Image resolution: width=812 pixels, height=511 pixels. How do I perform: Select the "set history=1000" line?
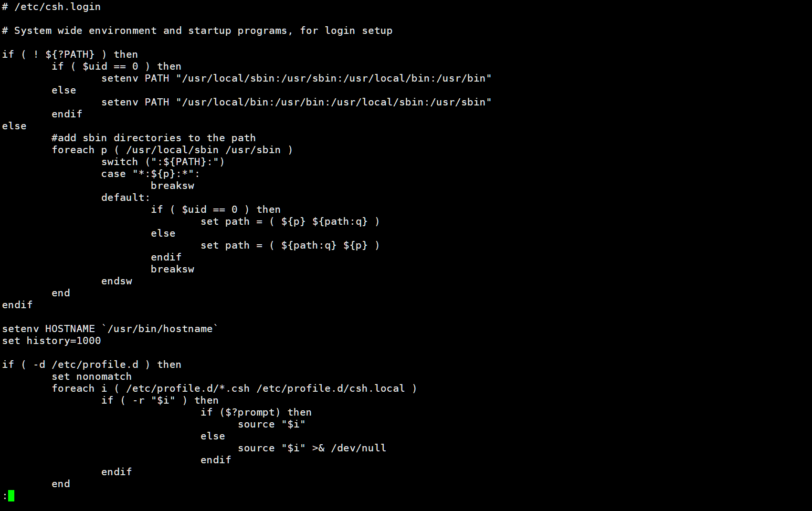pyautogui.click(x=51, y=341)
